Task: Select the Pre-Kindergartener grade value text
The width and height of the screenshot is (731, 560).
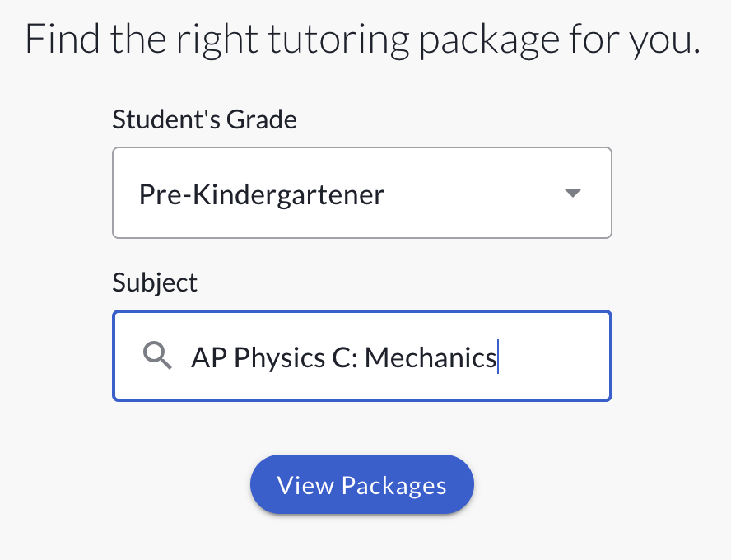Action: (262, 194)
